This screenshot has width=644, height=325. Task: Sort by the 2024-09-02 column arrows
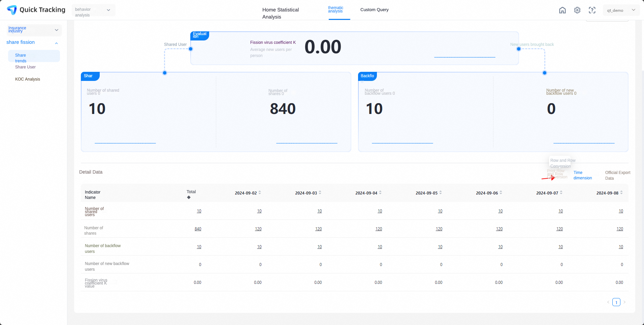260,193
